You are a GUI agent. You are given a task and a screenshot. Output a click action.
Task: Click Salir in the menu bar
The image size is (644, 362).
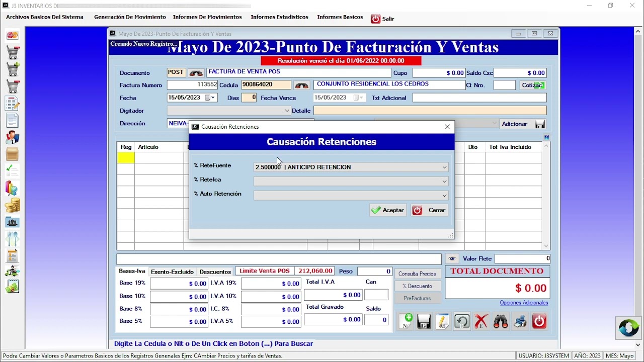pyautogui.click(x=383, y=19)
